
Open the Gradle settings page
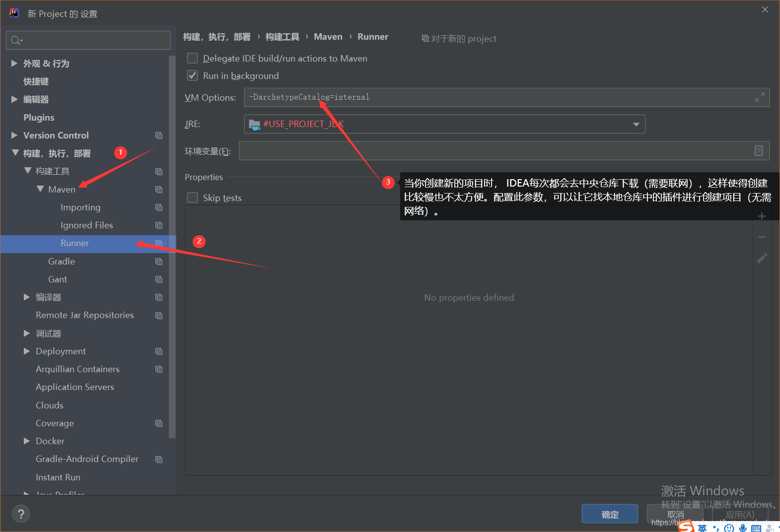coord(62,261)
